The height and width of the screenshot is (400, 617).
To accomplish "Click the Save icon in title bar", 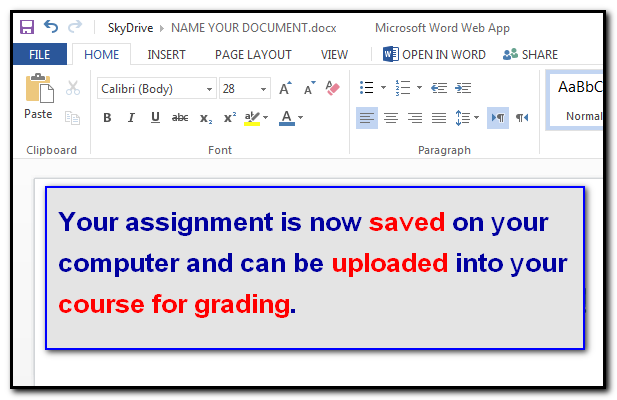I will (x=27, y=27).
